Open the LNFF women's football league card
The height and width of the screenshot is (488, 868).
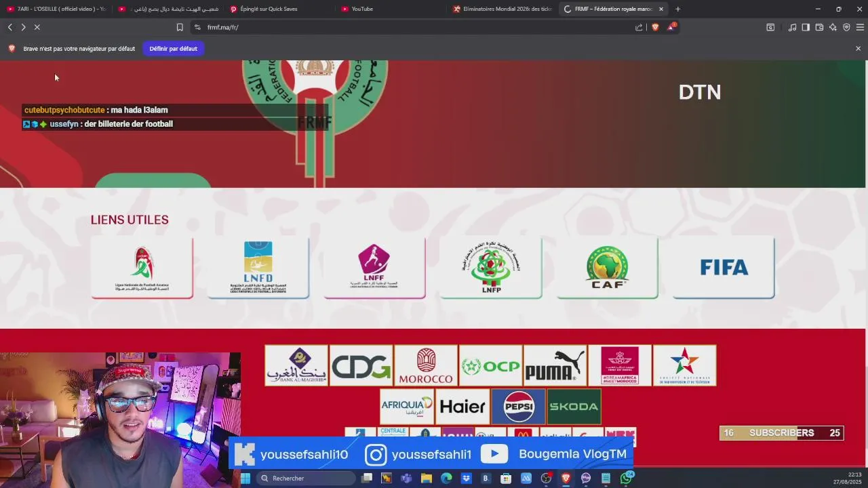(374, 268)
